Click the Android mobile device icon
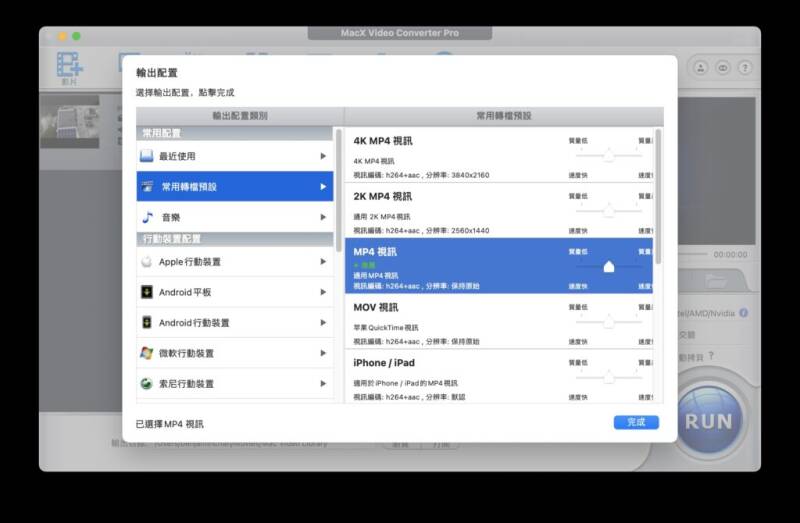The height and width of the screenshot is (523, 800). point(146,322)
